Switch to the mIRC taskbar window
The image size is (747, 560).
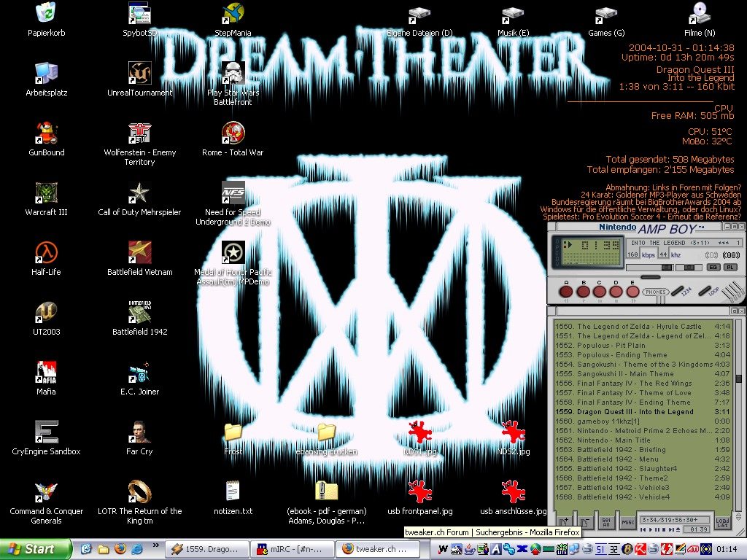290,549
